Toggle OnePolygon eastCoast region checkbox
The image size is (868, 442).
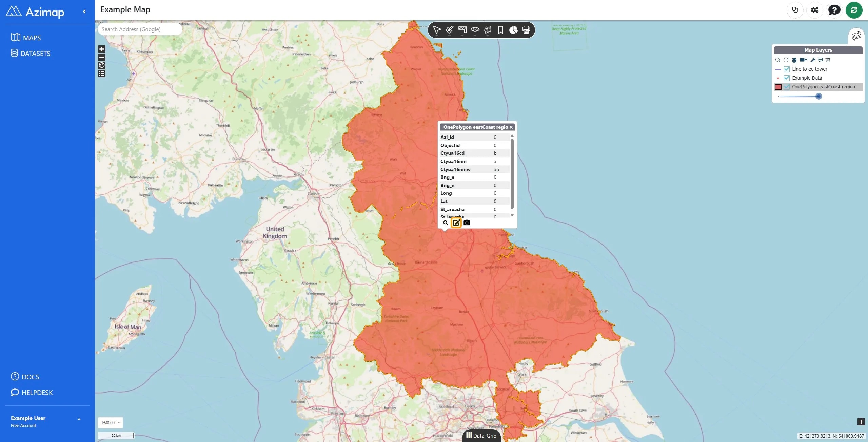[787, 87]
